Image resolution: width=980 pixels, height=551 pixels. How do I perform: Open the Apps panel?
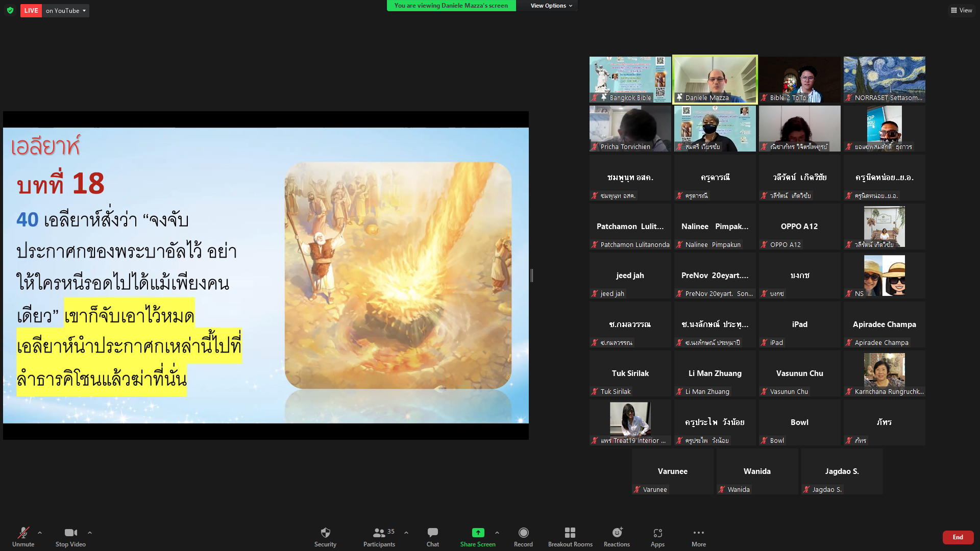tap(657, 537)
